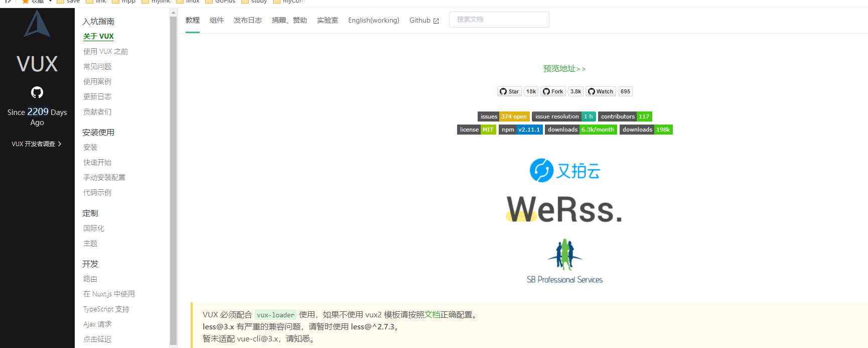Click the GitHub Star button

point(509,91)
